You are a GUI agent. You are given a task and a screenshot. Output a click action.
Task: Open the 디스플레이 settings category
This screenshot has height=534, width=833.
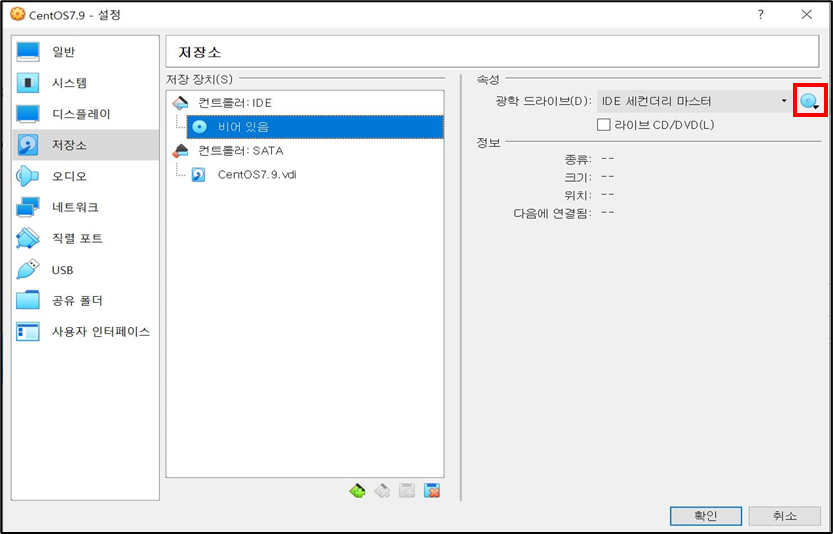85,114
